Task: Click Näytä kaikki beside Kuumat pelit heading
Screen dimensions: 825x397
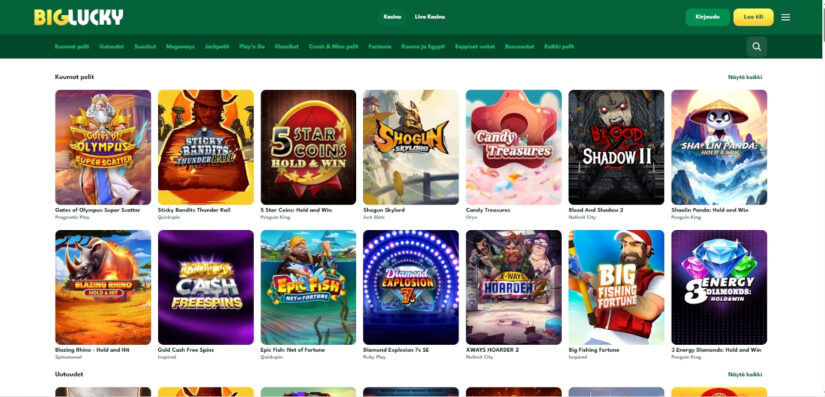Action: pyautogui.click(x=745, y=77)
